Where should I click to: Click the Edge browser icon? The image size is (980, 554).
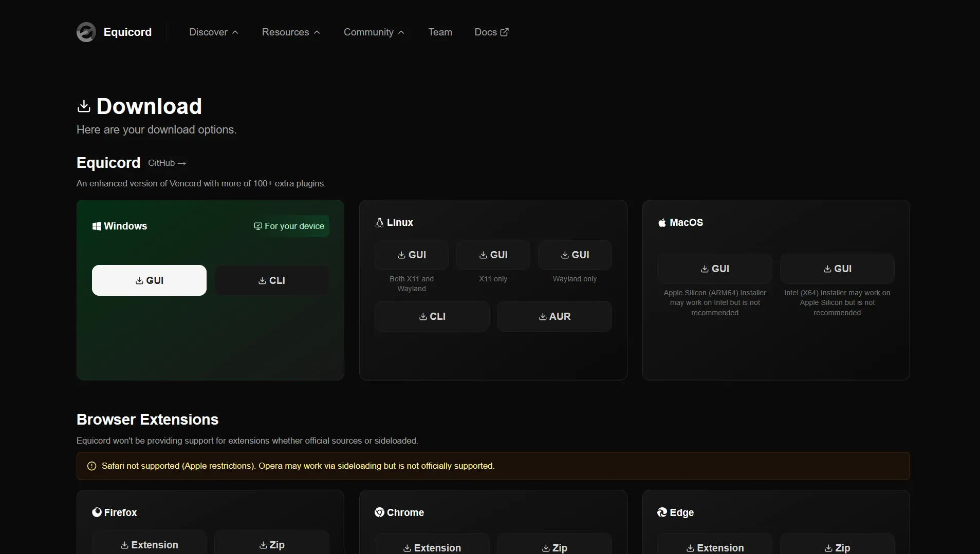pyautogui.click(x=662, y=512)
